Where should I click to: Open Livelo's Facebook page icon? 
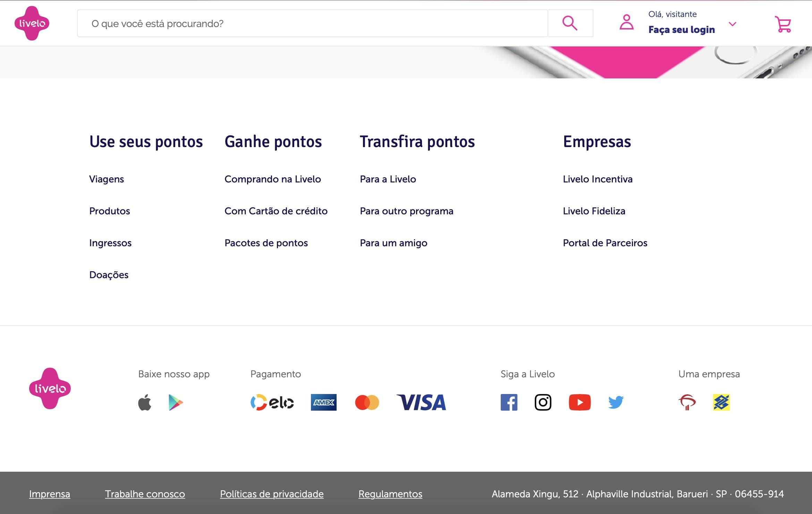tap(509, 402)
